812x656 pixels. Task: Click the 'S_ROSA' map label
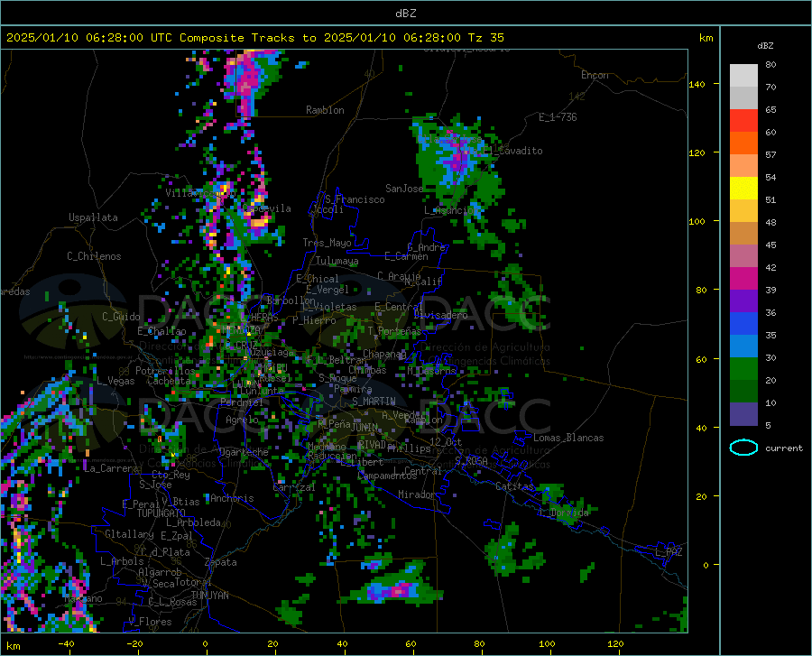(x=471, y=460)
